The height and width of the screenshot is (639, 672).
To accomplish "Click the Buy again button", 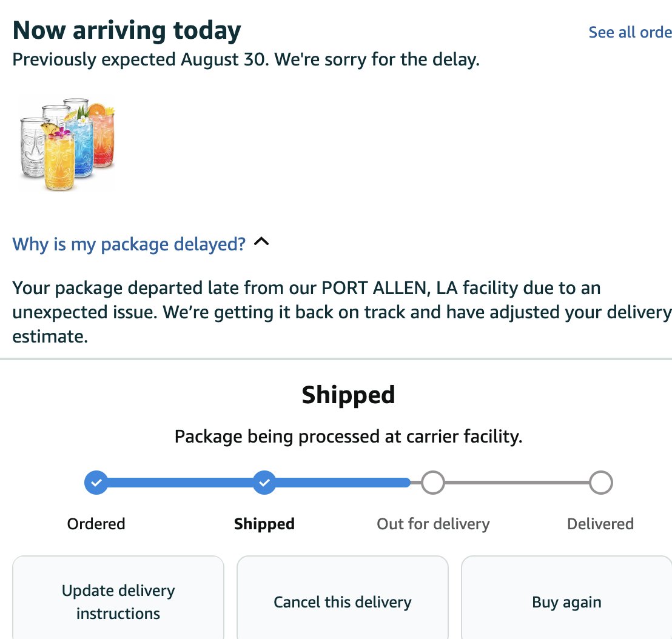I will pyautogui.click(x=566, y=601).
